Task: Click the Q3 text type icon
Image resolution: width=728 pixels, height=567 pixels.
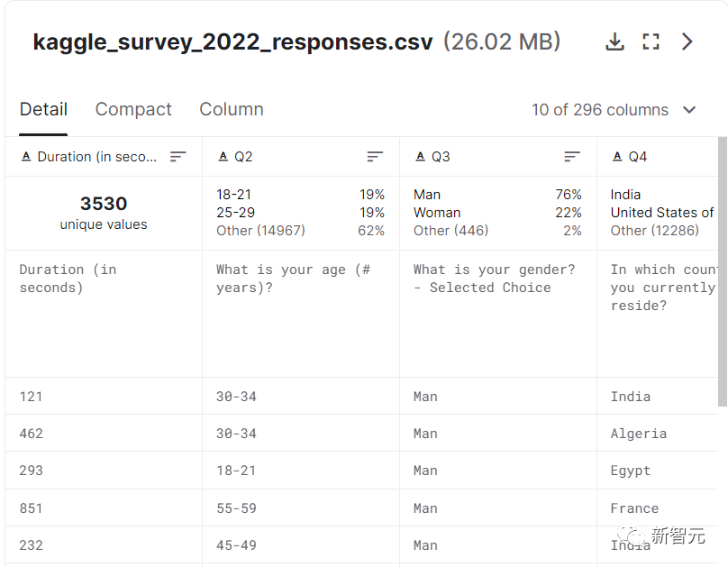Action: coord(420,157)
